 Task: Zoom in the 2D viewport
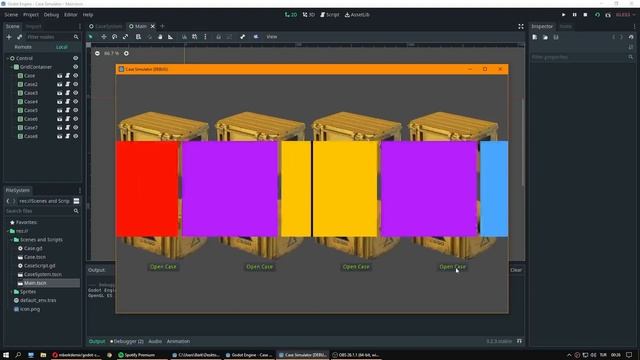pos(126,53)
